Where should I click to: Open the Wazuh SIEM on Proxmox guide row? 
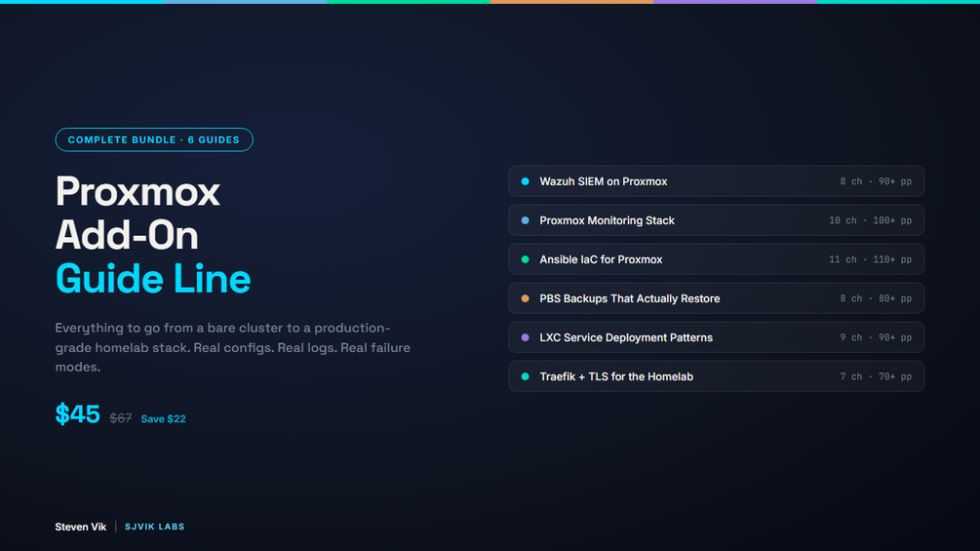click(x=717, y=181)
